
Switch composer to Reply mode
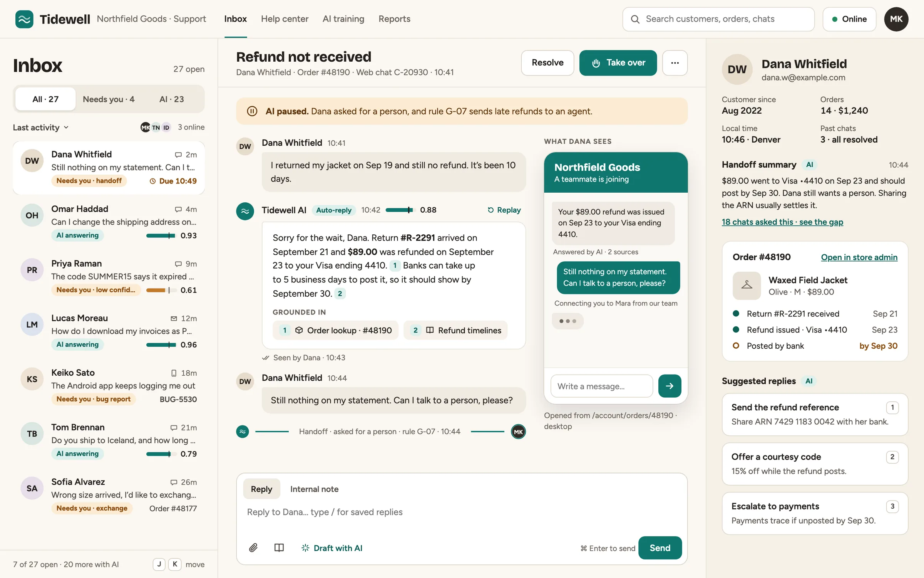(x=261, y=489)
